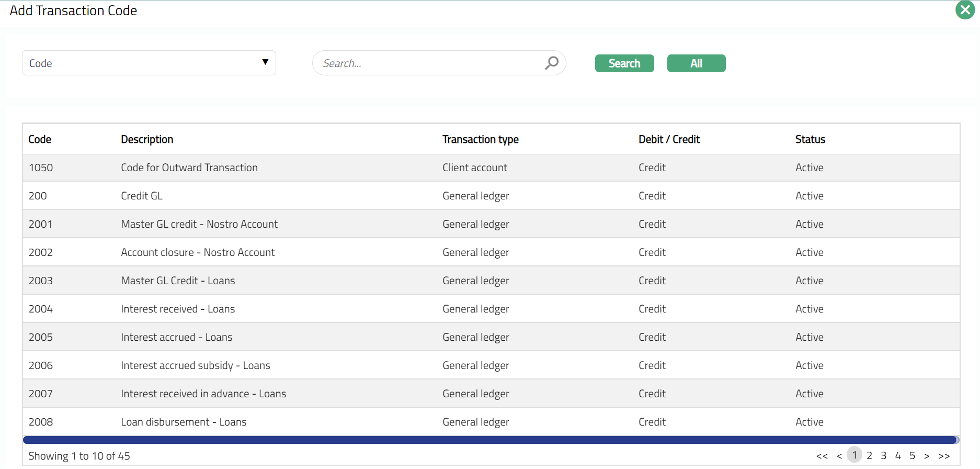
Task: Jump to last page with >> control
Action: (944, 456)
